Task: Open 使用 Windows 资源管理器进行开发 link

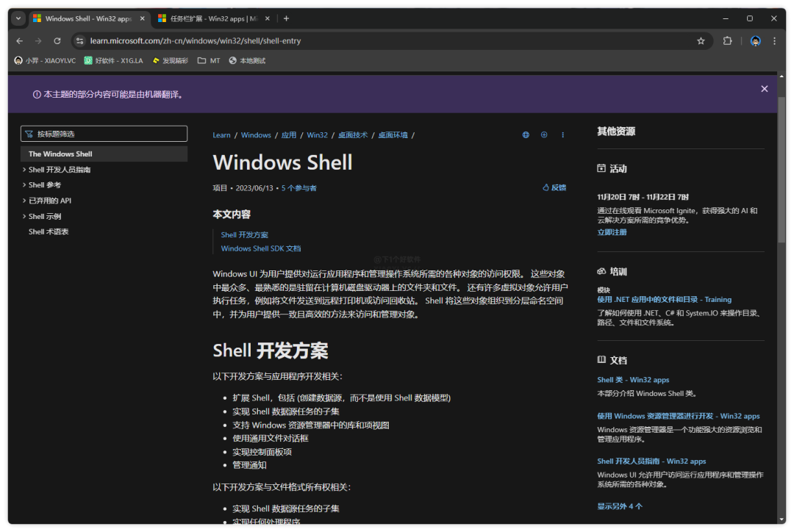Action: [x=678, y=416]
